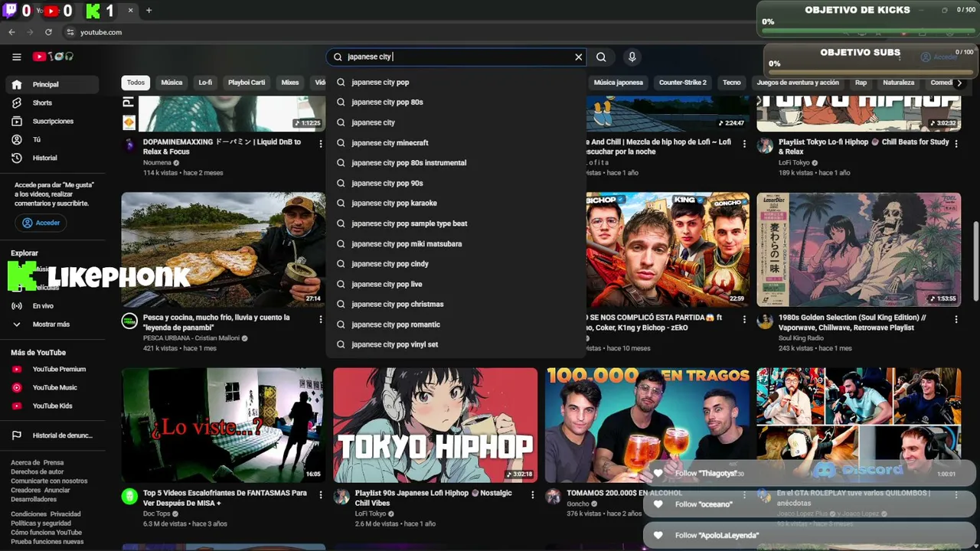Open options for Playlist 90s Japanese Lofi Hiphop
This screenshot has width=980, height=551.
[x=532, y=495]
